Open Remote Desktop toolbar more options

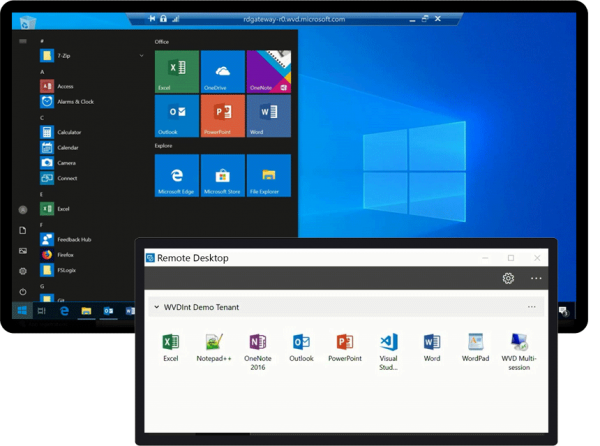click(x=536, y=278)
